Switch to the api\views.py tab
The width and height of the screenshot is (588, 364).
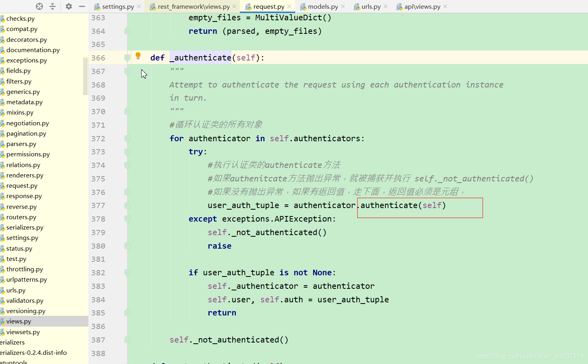(422, 6)
